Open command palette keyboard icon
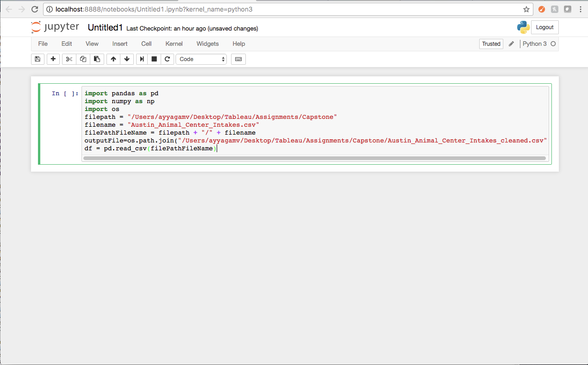Screen dimensions: 588x365 [238, 59]
